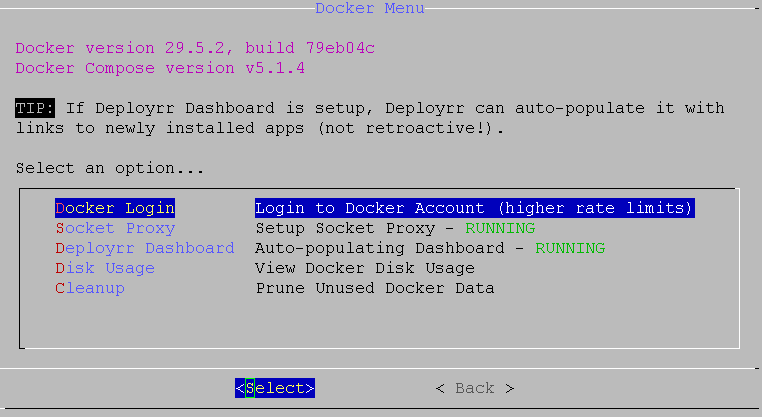This screenshot has width=762, height=417.
Task: Choose Socket Proxy from the list
Action: pos(115,228)
